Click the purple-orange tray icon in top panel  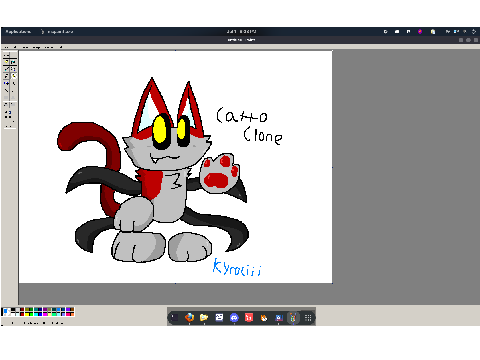(420, 32)
